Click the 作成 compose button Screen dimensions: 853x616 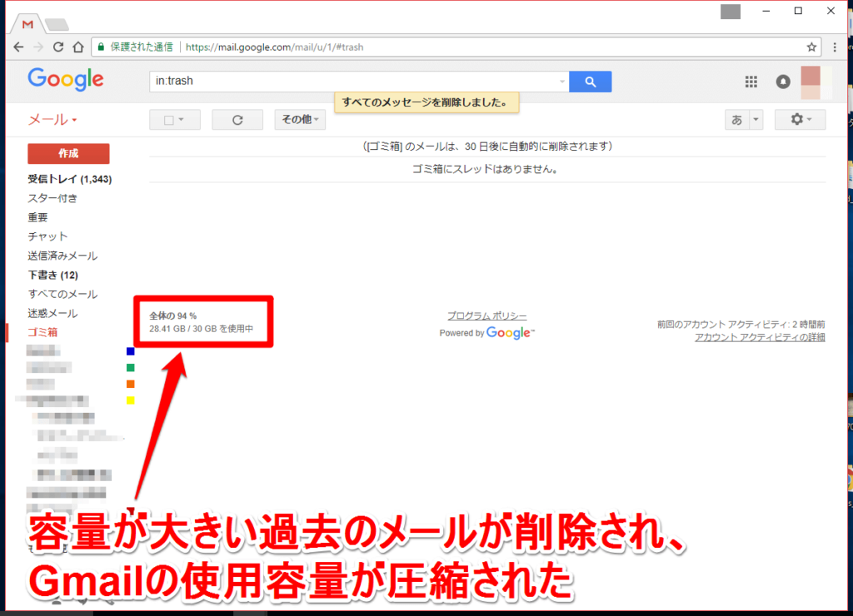click(x=68, y=153)
